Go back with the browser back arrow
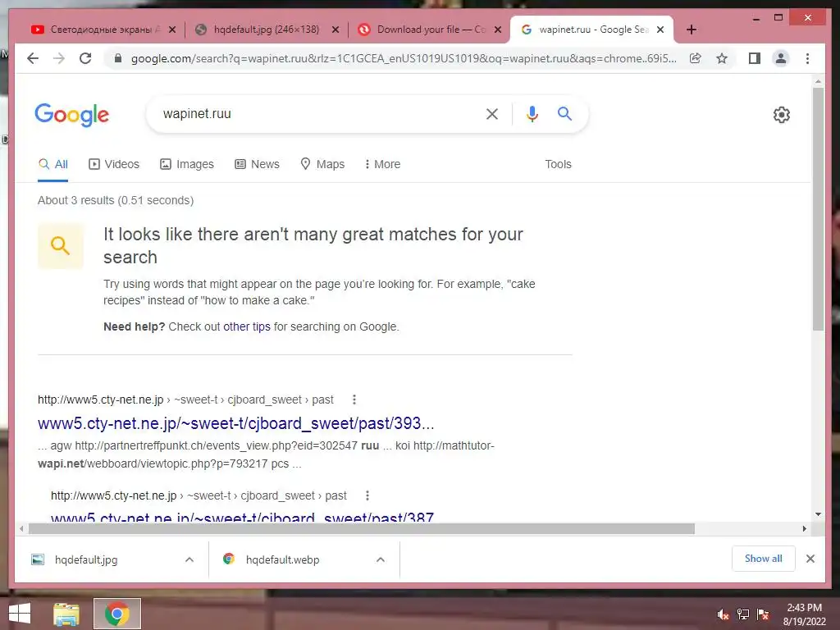 click(33, 58)
